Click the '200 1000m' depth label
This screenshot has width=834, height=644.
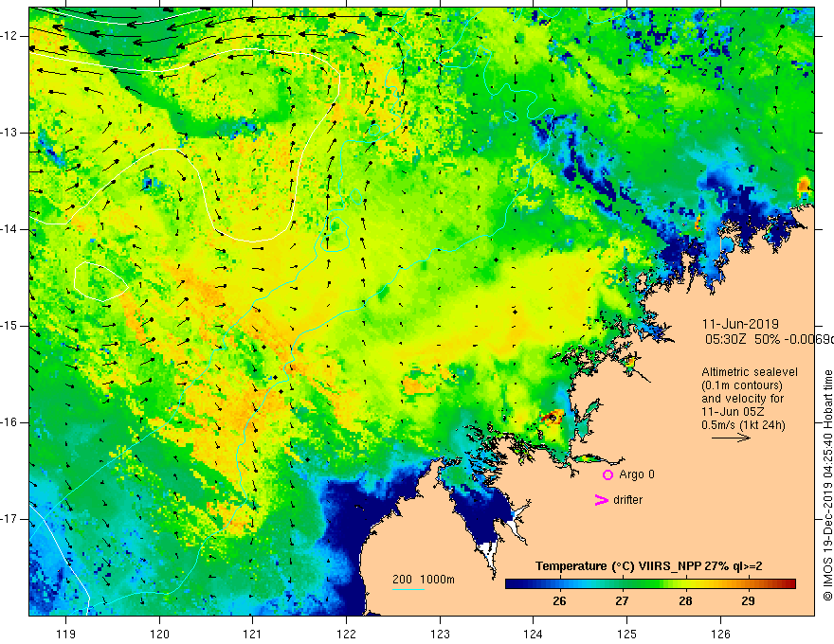click(424, 580)
